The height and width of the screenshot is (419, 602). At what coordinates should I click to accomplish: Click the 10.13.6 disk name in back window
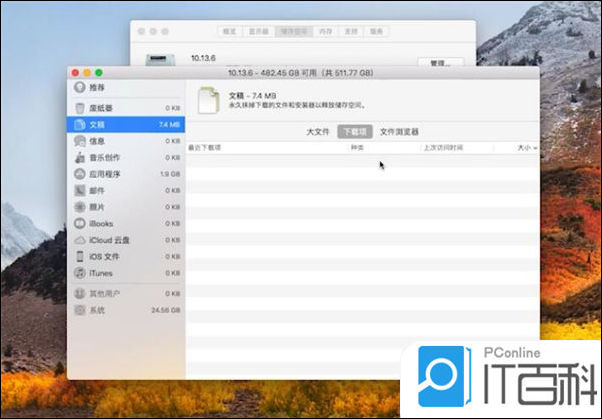tap(203, 58)
